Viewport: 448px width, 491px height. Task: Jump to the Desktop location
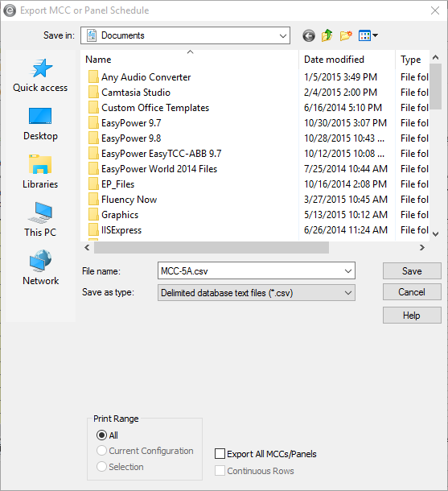[40, 124]
